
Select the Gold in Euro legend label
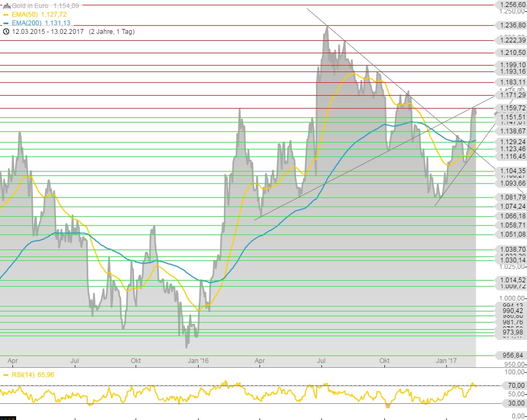coord(31,5)
